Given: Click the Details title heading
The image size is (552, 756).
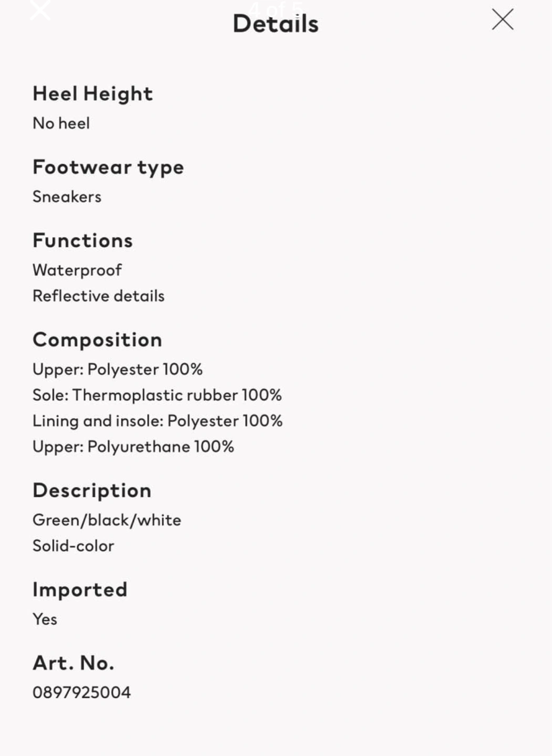Looking at the screenshot, I should coord(275,24).
